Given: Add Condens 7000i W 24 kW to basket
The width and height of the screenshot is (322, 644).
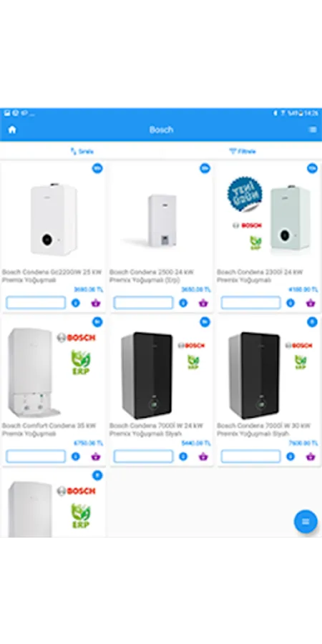Looking at the screenshot, I should click(203, 457).
